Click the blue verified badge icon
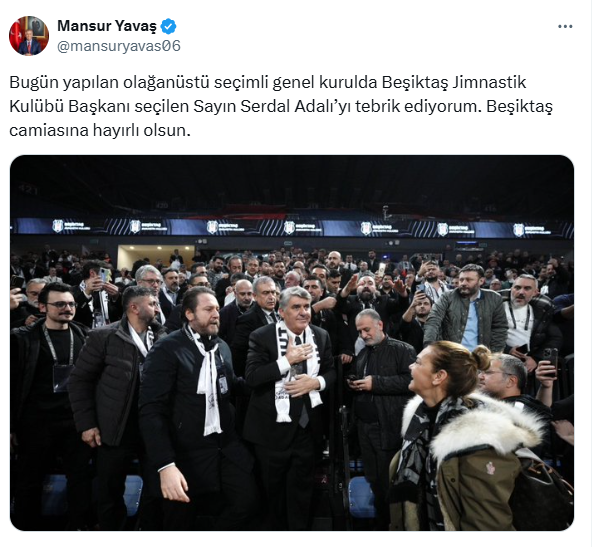The image size is (598, 547). (168, 26)
